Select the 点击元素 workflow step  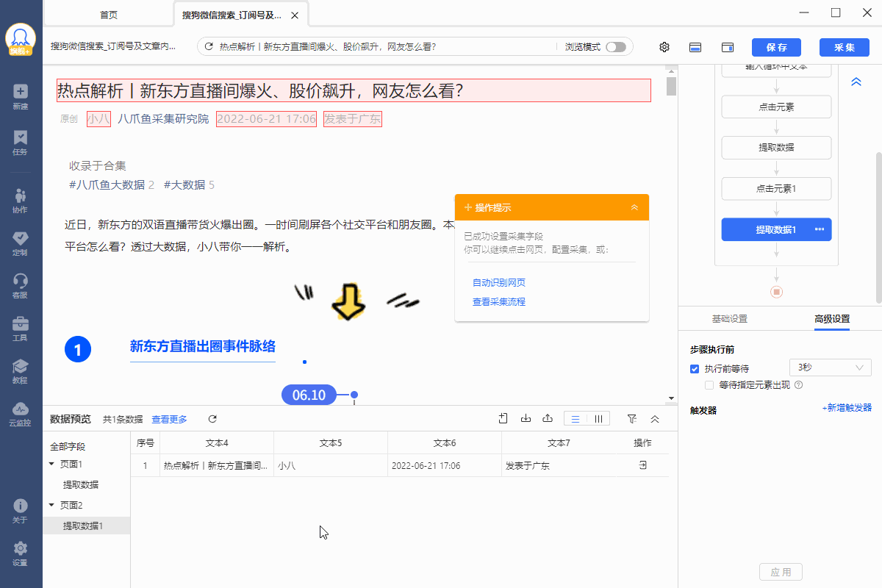(776, 107)
